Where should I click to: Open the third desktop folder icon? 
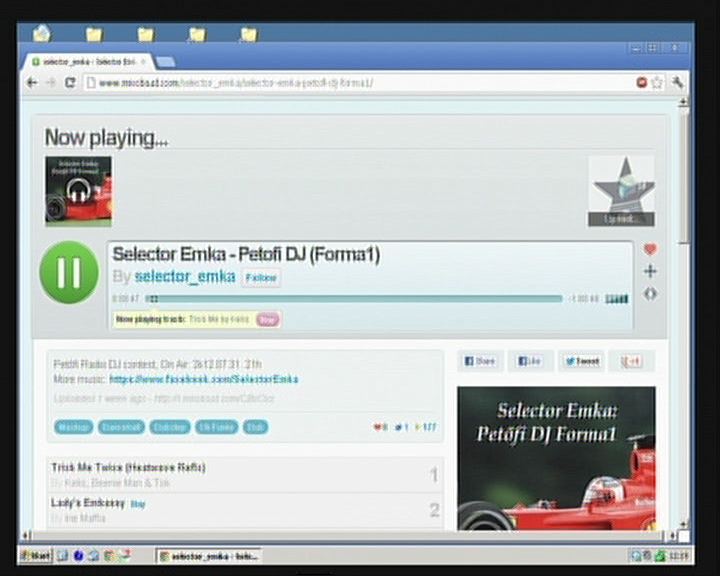146,35
